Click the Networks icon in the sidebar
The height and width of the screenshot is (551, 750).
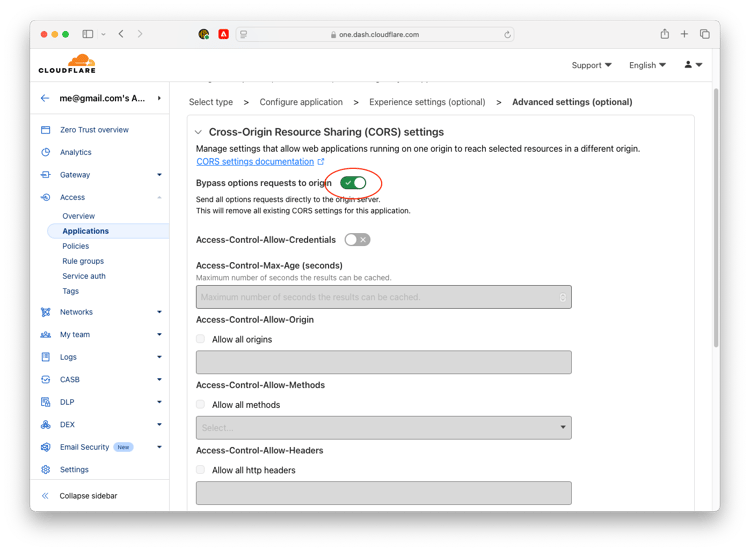[45, 312]
